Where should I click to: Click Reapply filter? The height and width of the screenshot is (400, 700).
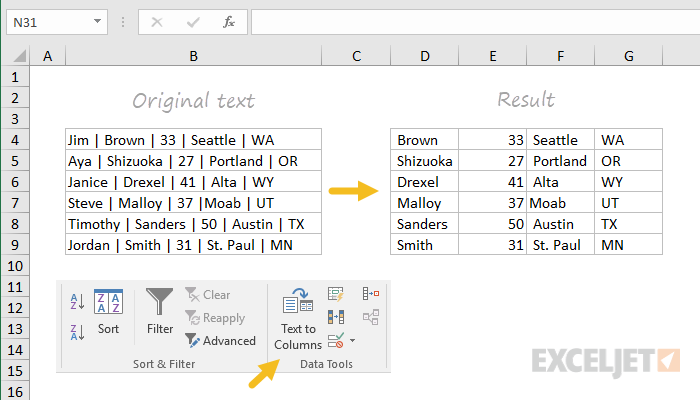click(x=216, y=318)
